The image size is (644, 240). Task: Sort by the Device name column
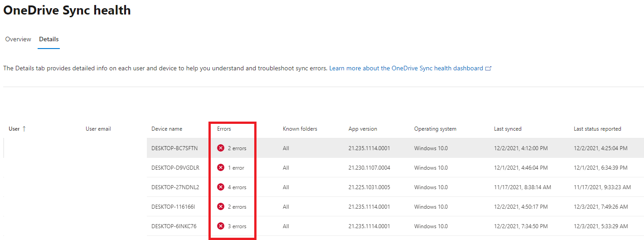click(x=167, y=129)
